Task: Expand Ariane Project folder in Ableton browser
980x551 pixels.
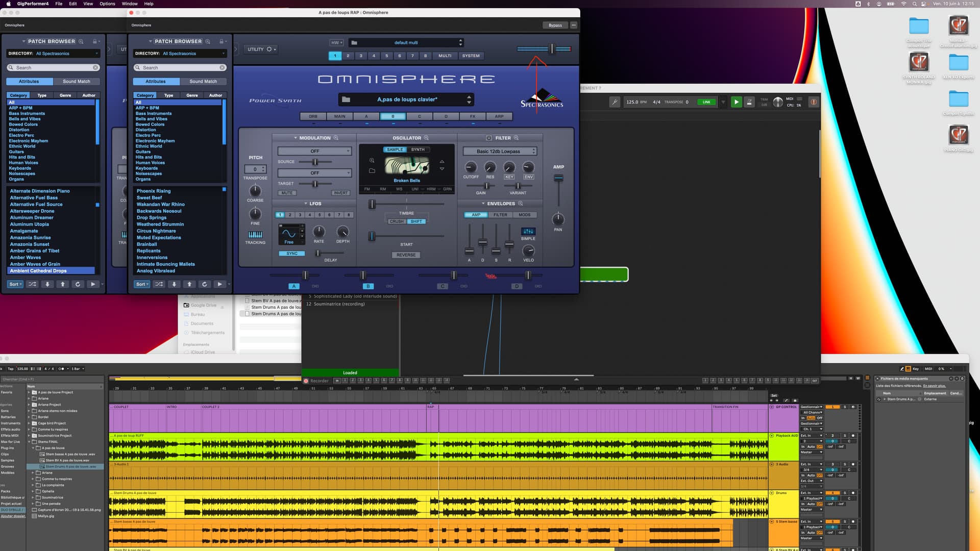Action: (30, 405)
